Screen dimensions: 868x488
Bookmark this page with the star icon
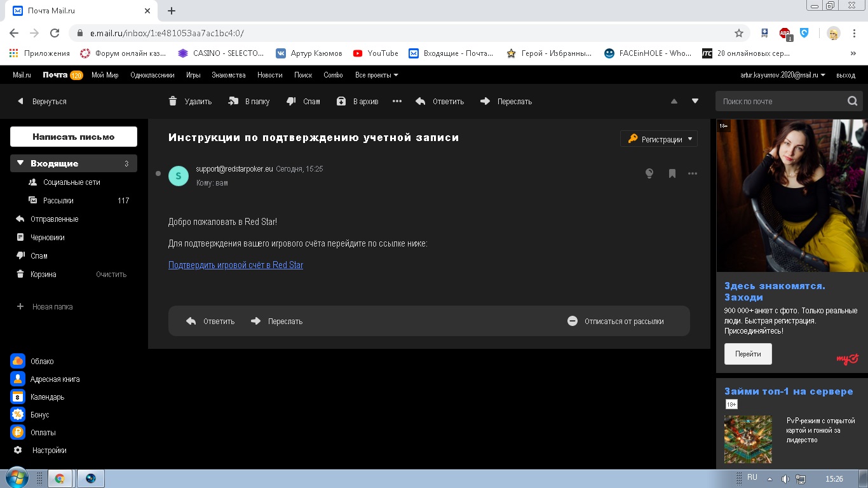coord(738,33)
